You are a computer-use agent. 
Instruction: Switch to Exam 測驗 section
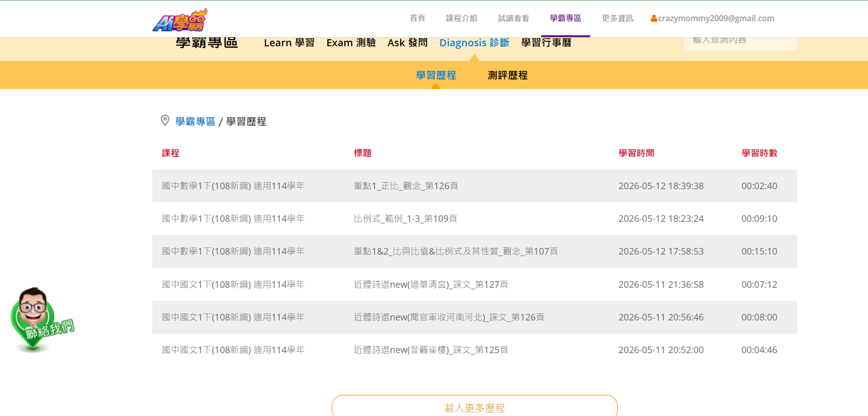coord(351,43)
